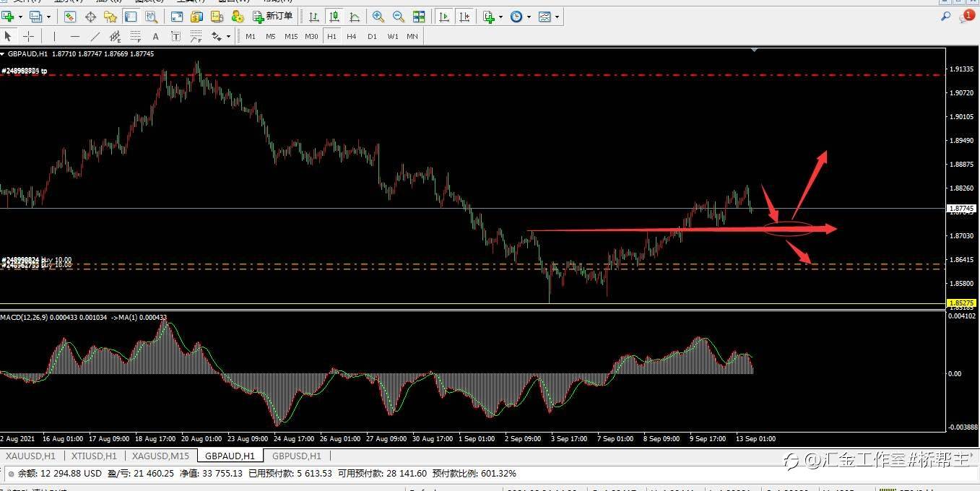
Task: Select the cursor pointer tool
Action: 8,36
